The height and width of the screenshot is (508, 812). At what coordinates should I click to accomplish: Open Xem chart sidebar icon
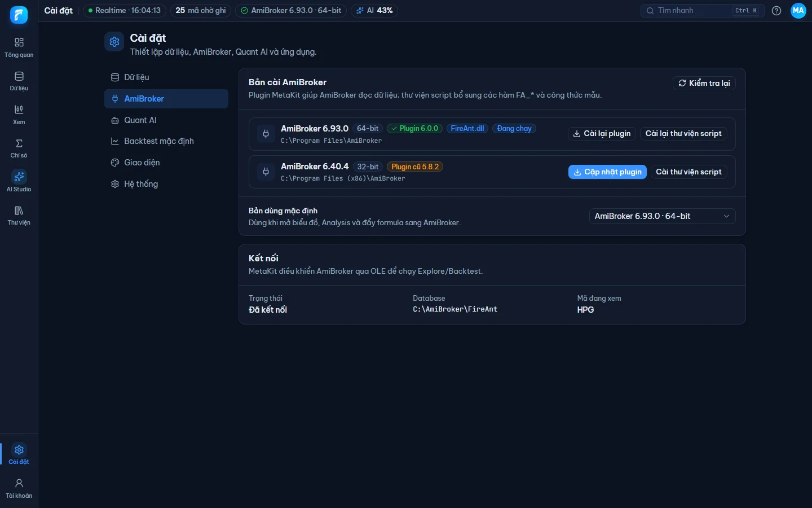[x=19, y=115]
